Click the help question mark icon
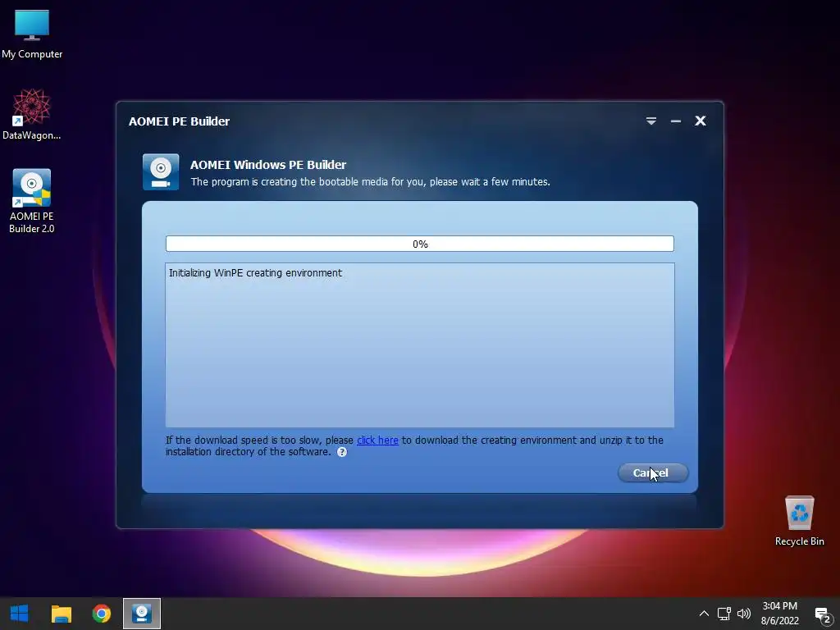The height and width of the screenshot is (630, 840). [x=342, y=452]
